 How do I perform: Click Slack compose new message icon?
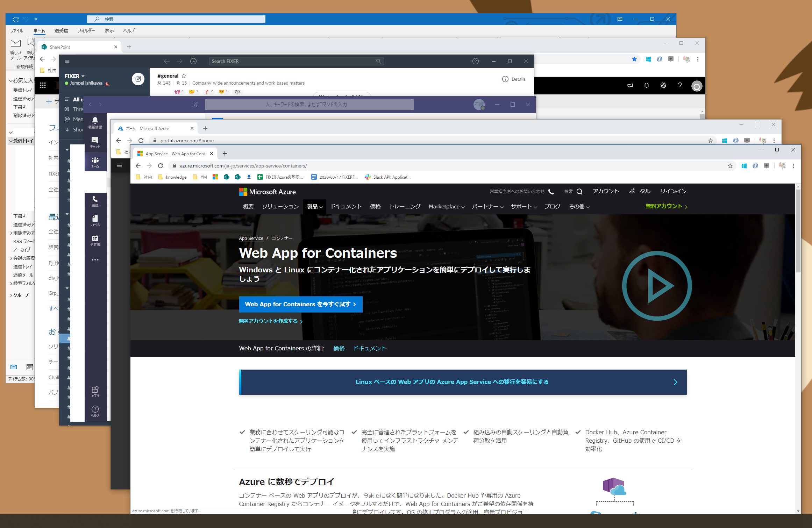pos(138,79)
